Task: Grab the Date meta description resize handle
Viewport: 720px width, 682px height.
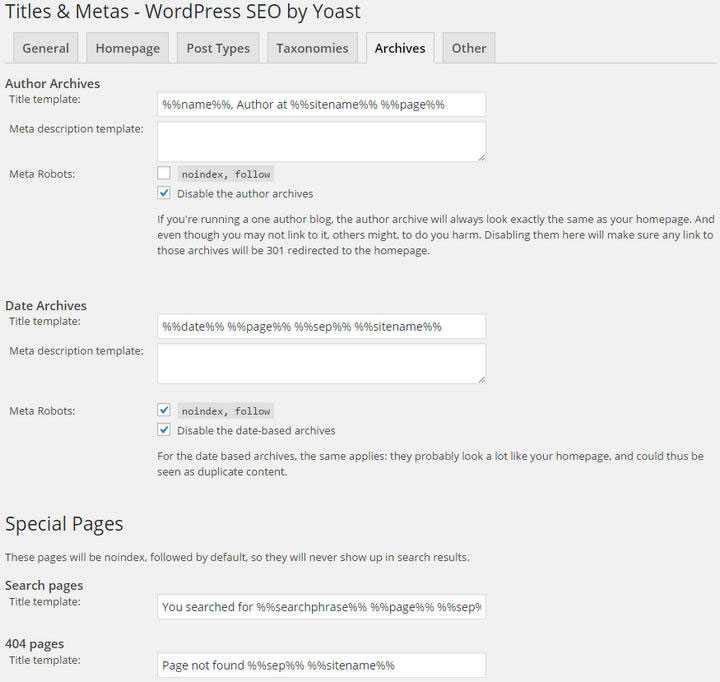Action: click(x=481, y=378)
